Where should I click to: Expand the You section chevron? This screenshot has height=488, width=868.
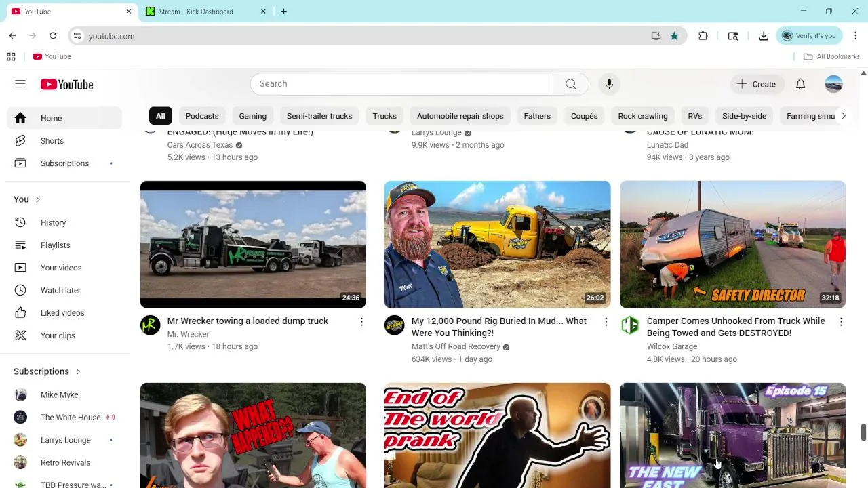[x=38, y=199]
